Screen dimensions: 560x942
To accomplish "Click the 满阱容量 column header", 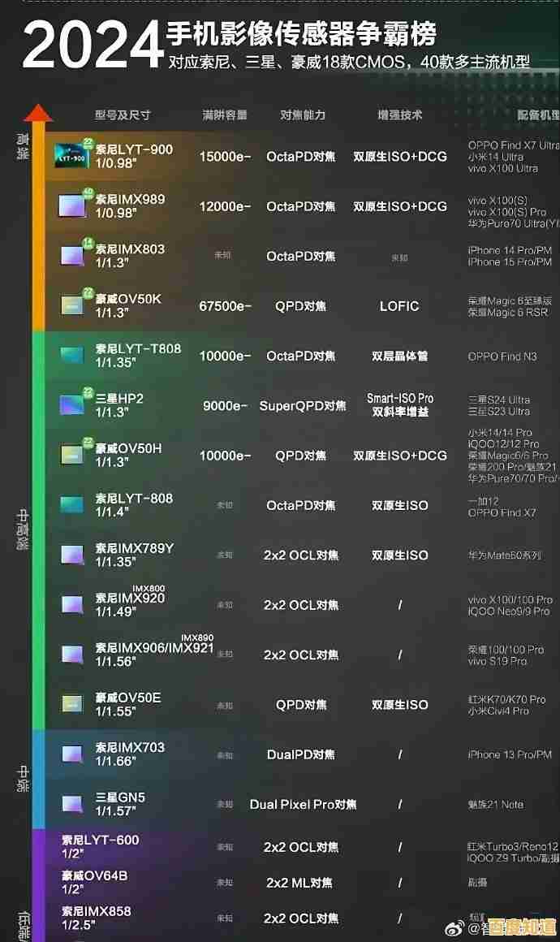I will 225,115.
